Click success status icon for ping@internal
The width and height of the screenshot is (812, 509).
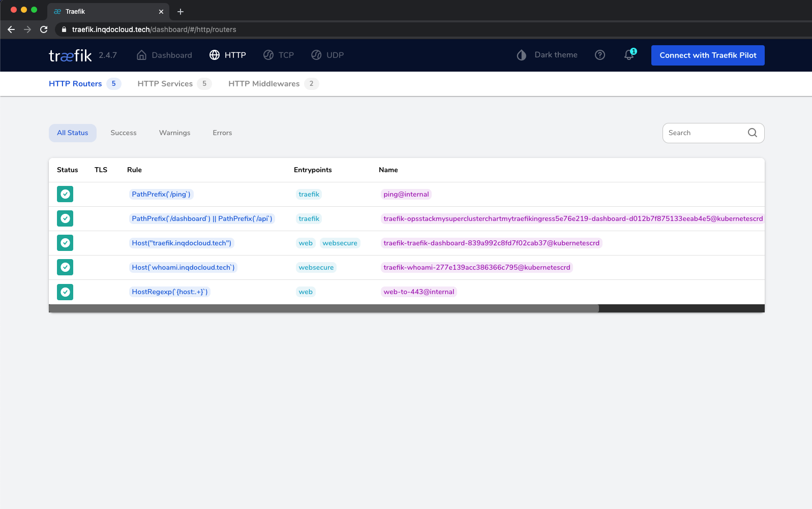point(65,194)
